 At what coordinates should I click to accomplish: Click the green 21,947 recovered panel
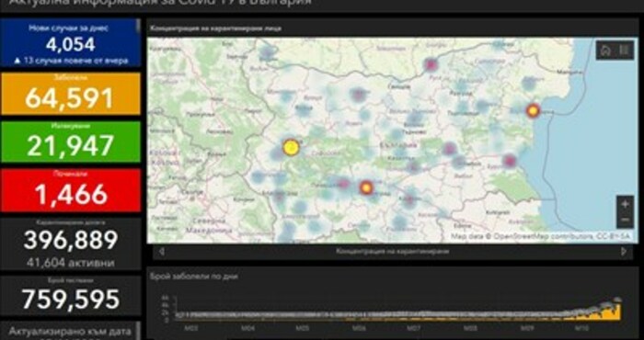[x=71, y=142]
